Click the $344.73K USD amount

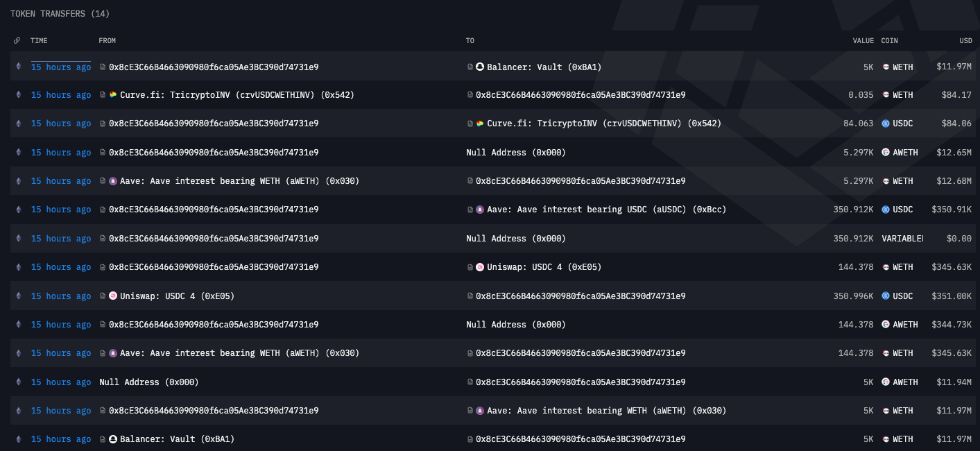[951, 325]
